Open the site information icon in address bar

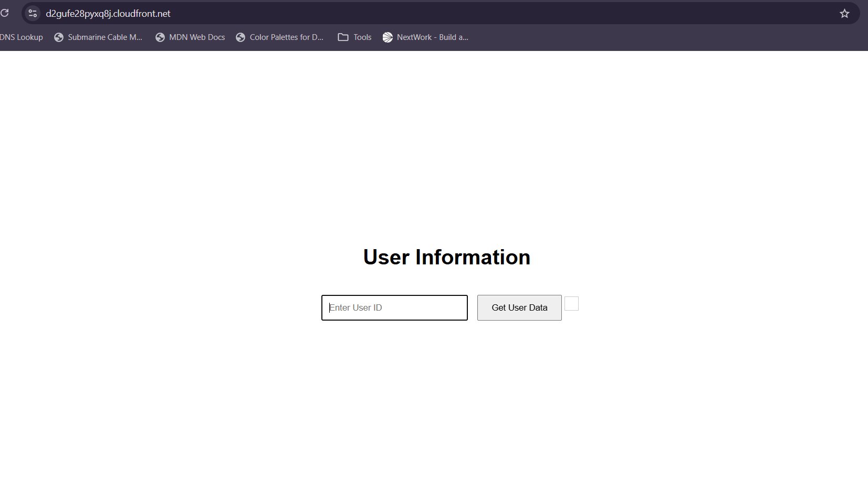pyautogui.click(x=33, y=13)
